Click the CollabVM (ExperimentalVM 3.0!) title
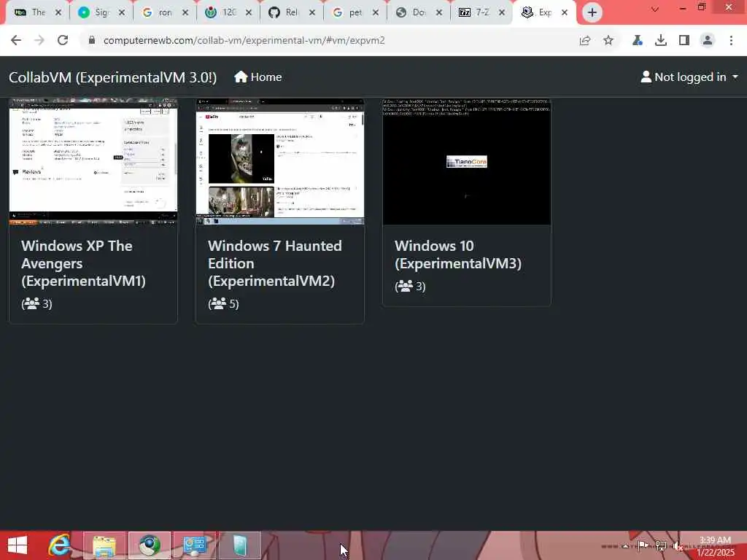747x560 pixels. (113, 77)
